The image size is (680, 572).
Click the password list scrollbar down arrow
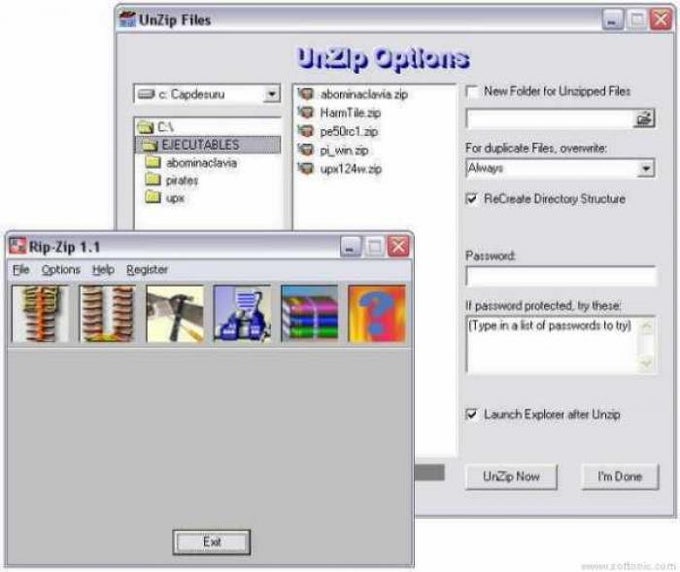click(646, 363)
